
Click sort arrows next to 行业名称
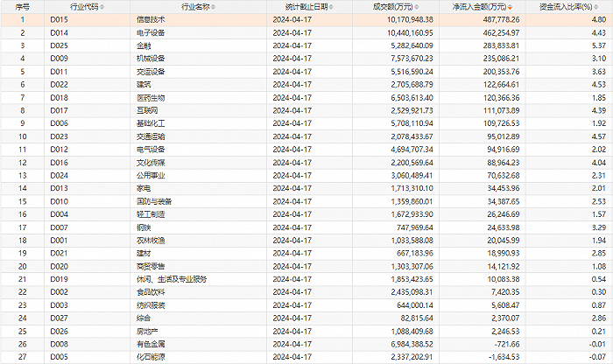pos(213,7)
